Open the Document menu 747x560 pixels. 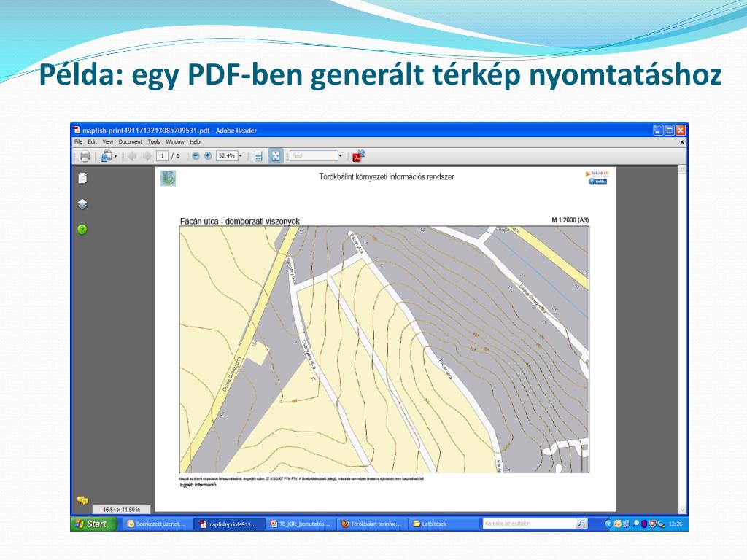pyautogui.click(x=131, y=142)
